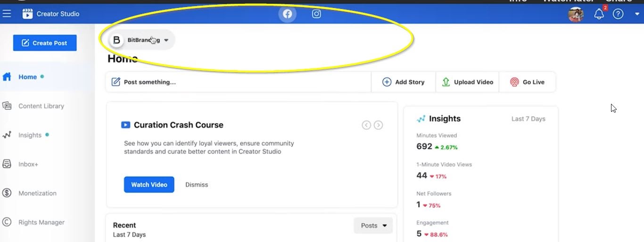Expand the account dropdown arrow in header
The height and width of the screenshot is (242, 644).
pyautogui.click(x=637, y=14)
